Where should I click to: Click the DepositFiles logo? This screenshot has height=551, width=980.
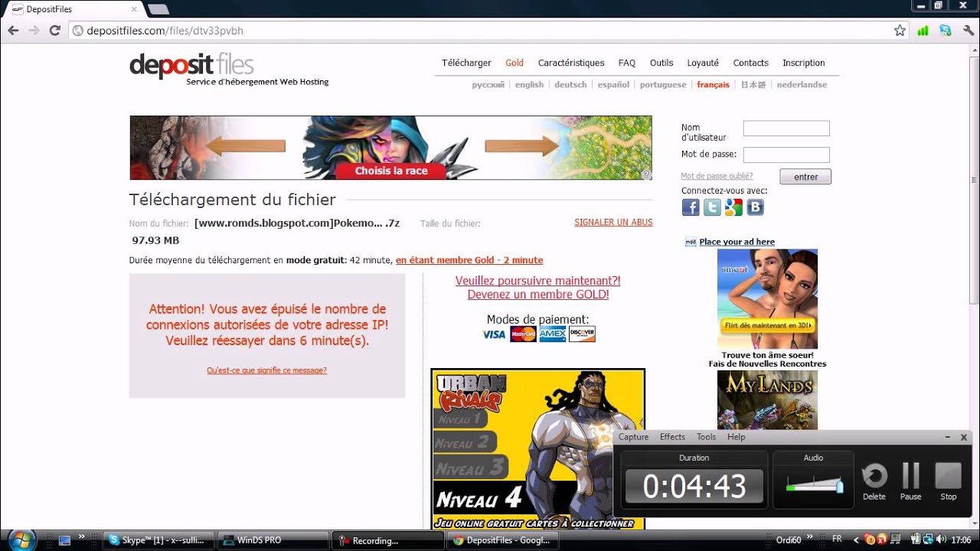(x=191, y=64)
